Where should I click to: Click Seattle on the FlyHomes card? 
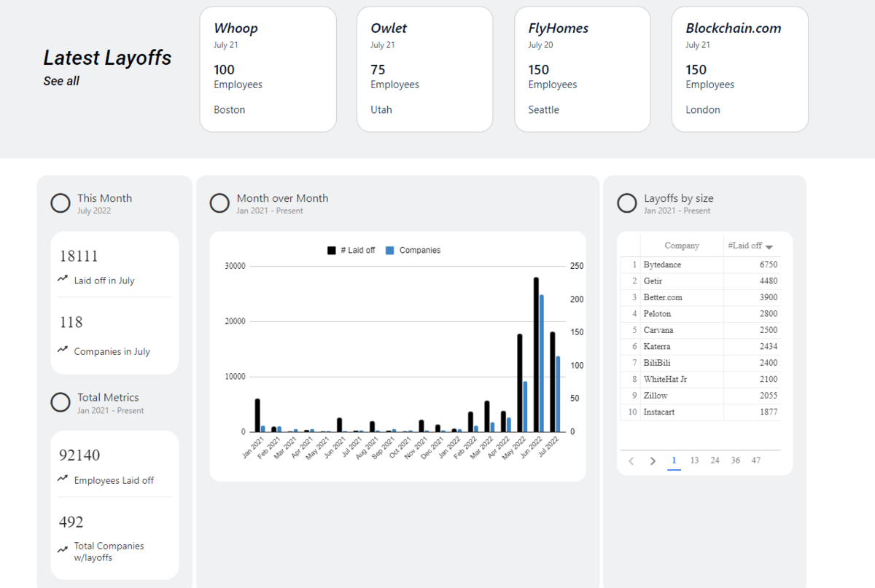(544, 110)
